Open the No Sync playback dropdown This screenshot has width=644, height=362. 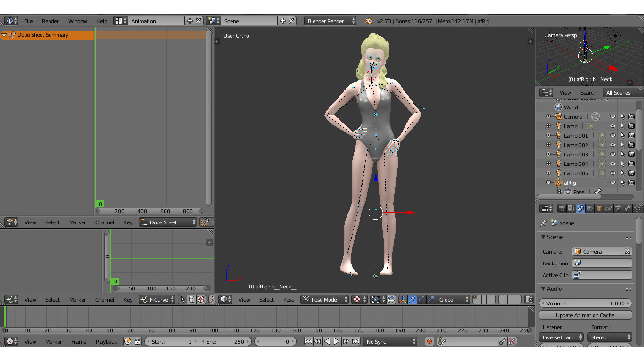391,341
